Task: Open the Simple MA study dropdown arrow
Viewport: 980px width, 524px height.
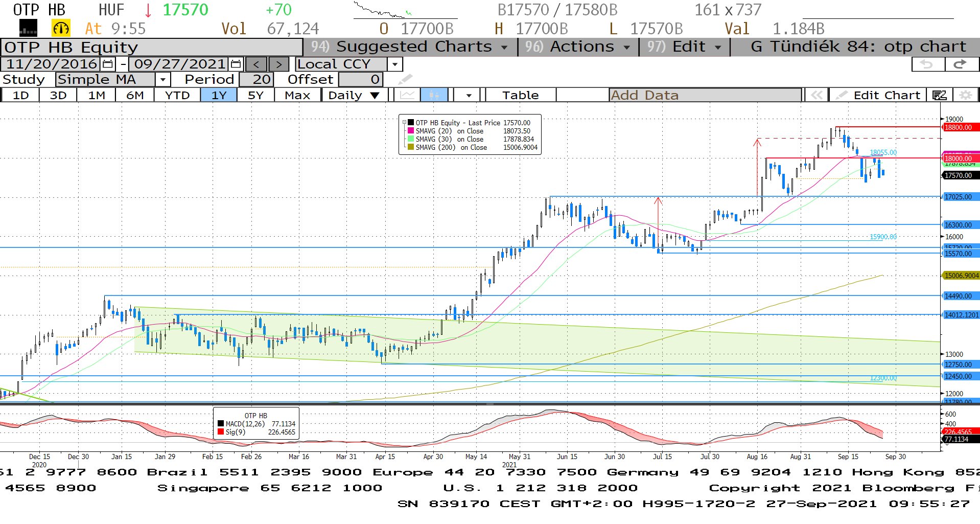Action: (x=162, y=80)
